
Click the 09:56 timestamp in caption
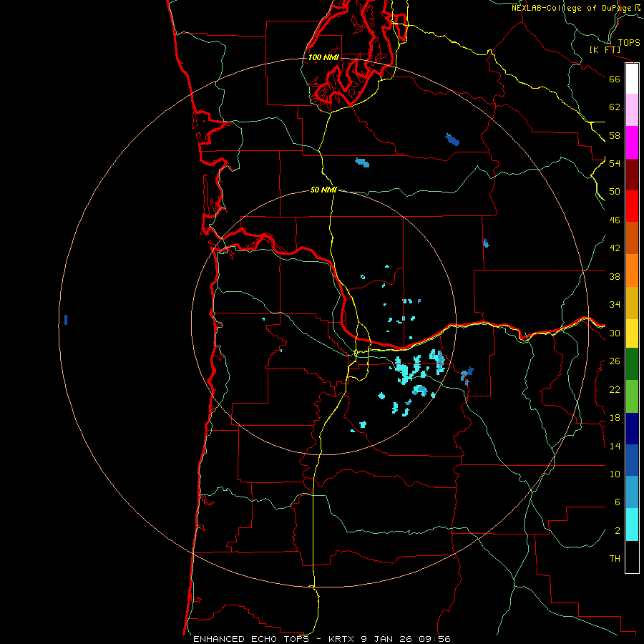434,639
